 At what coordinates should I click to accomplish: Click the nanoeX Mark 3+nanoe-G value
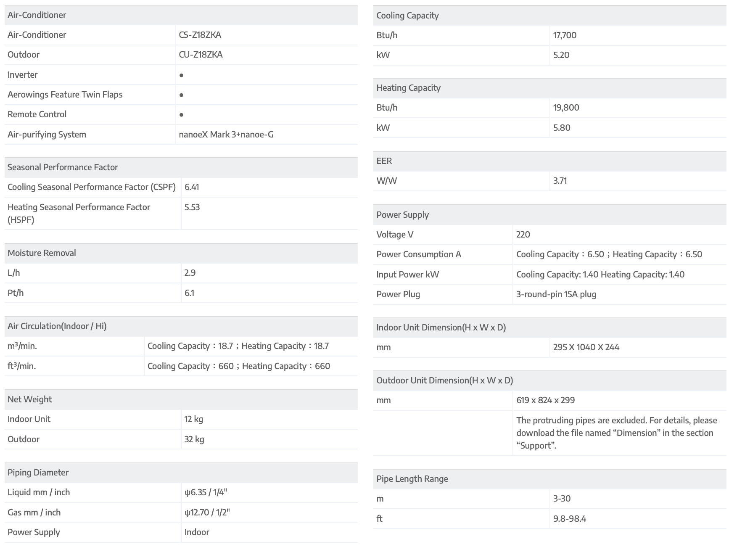(226, 135)
